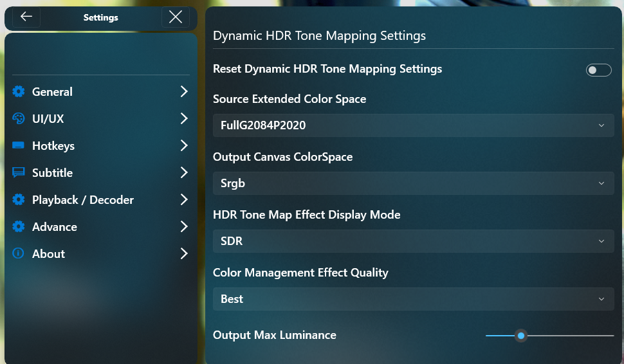Open the Hotkeys settings category
This screenshot has height=364, width=624.
click(101, 145)
